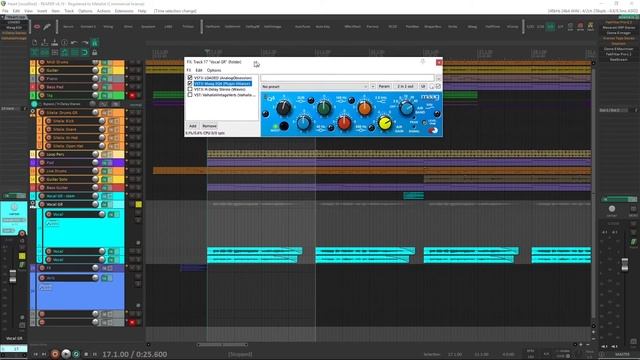Viewport: 640px width, 360px height.
Task: Open the docker dropdown arrow at top left
Action: coord(3,18)
